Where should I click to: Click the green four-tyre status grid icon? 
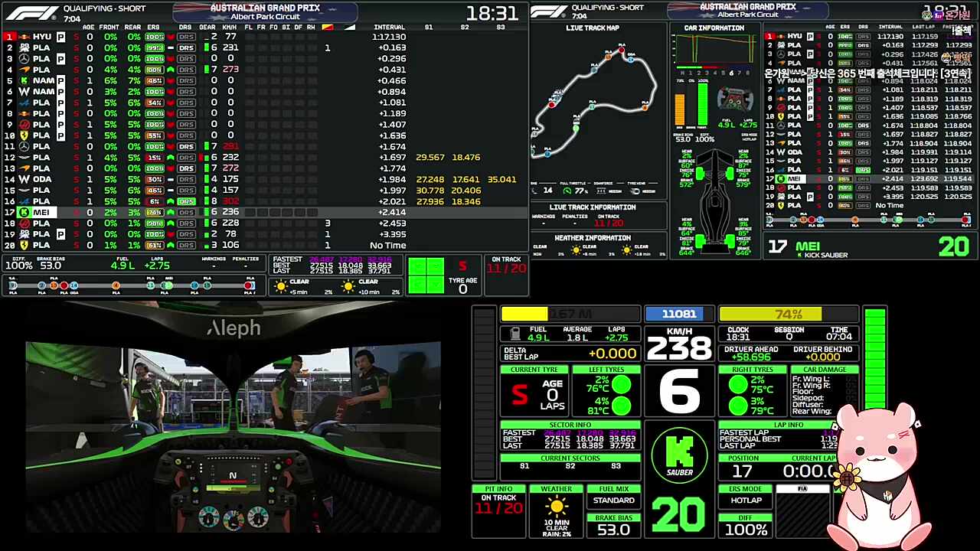tap(426, 275)
